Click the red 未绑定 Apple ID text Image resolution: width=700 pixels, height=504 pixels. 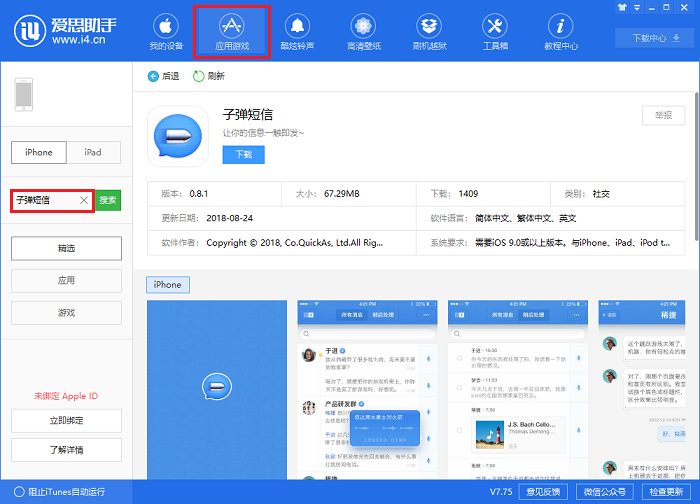(66, 396)
